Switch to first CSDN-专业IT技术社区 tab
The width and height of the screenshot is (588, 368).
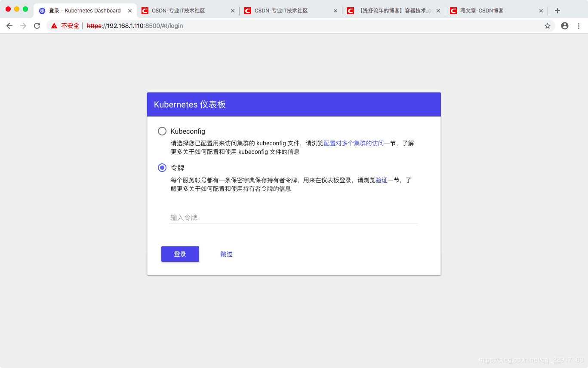[188, 11]
